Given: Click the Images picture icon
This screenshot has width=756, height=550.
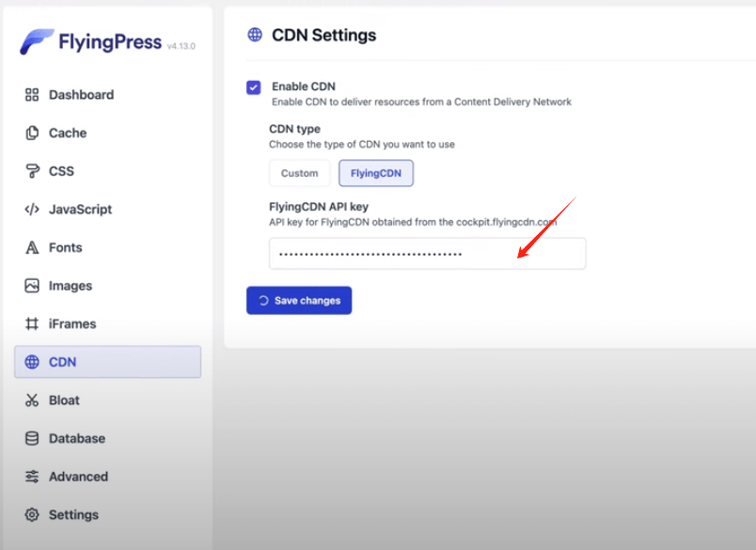Looking at the screenshot, I should click(x=32, y=286).
